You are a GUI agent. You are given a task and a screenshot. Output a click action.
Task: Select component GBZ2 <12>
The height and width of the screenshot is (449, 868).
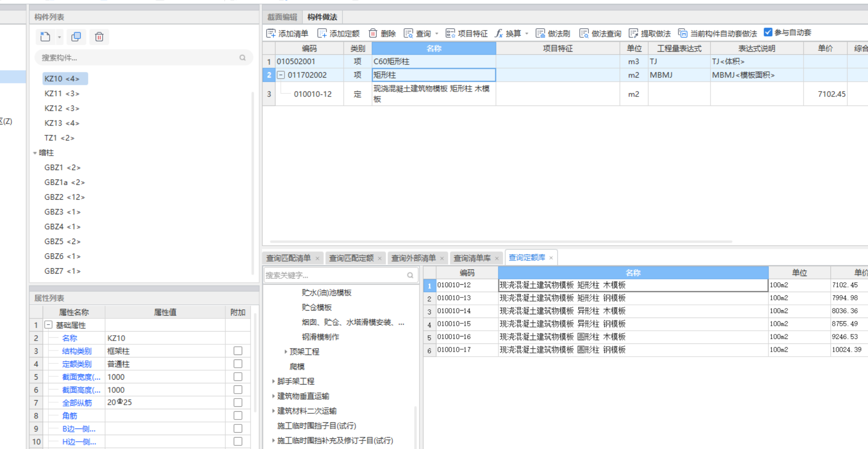pos(65,197)
